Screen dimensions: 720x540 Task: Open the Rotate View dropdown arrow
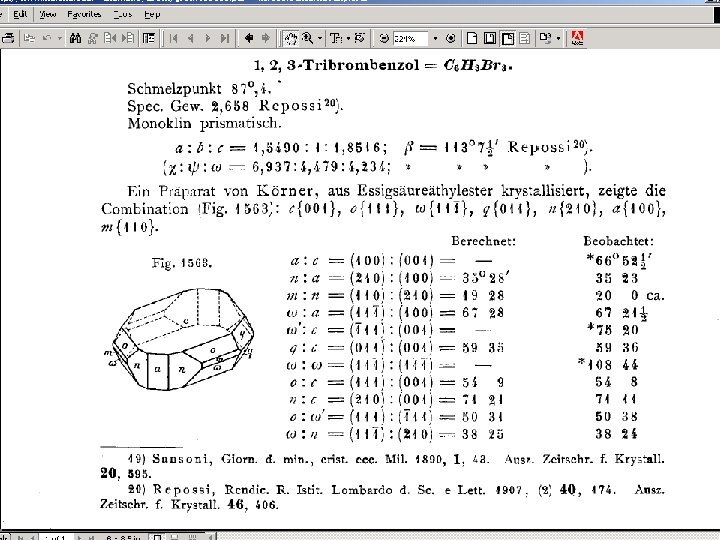(558, 38)
